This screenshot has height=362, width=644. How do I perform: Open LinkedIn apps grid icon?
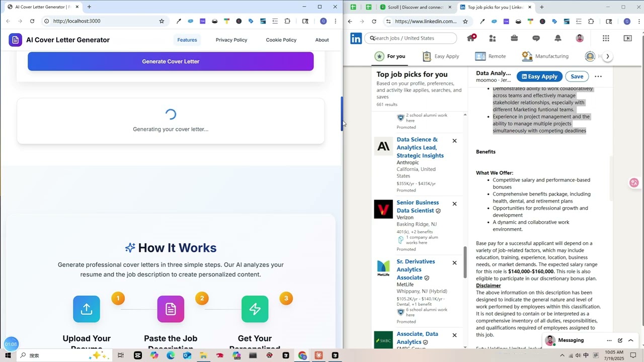click(606, 38)
